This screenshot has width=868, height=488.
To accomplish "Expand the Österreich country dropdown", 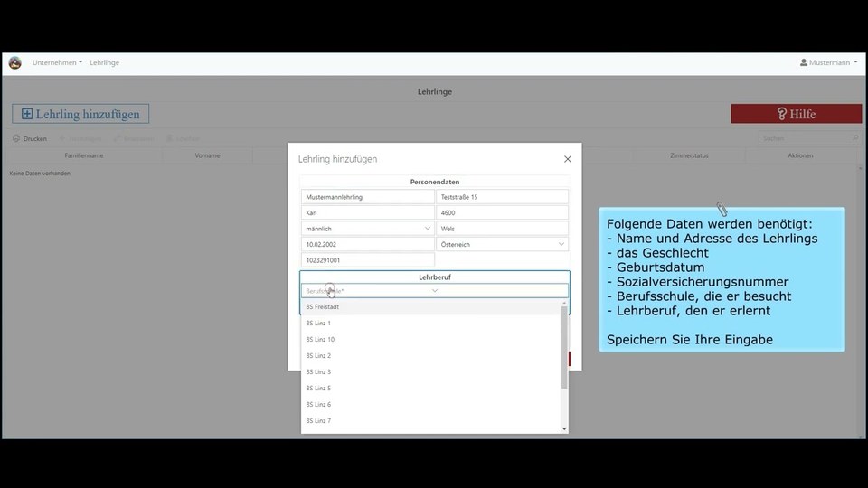I will [x=561, y=244].
